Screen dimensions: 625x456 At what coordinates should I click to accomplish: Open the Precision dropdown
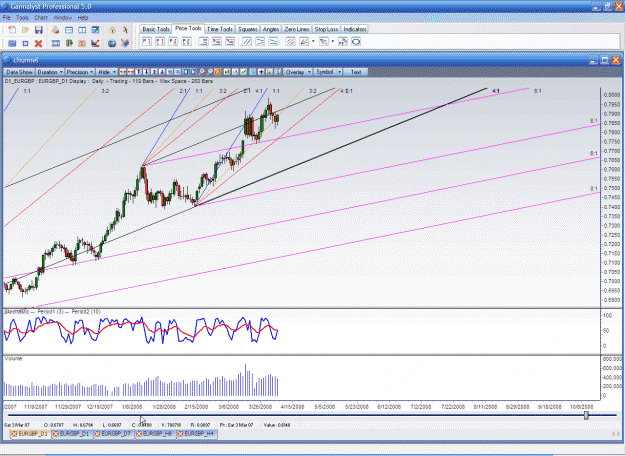80,72
